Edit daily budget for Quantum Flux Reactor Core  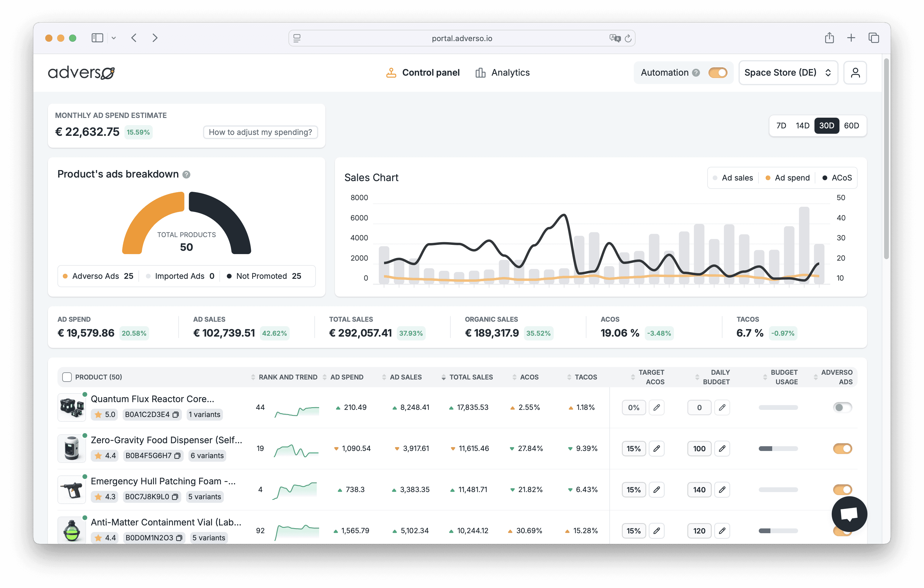[722, 407]
